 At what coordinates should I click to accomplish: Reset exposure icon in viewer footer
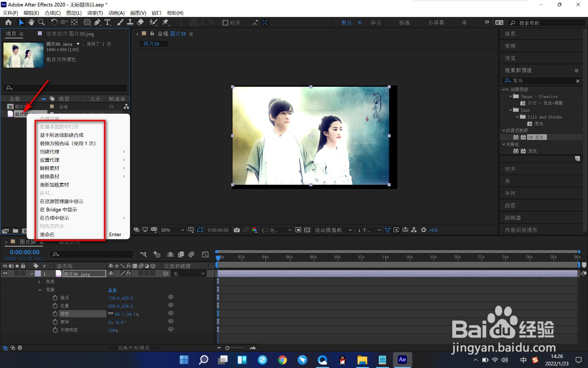pos(424,230)
